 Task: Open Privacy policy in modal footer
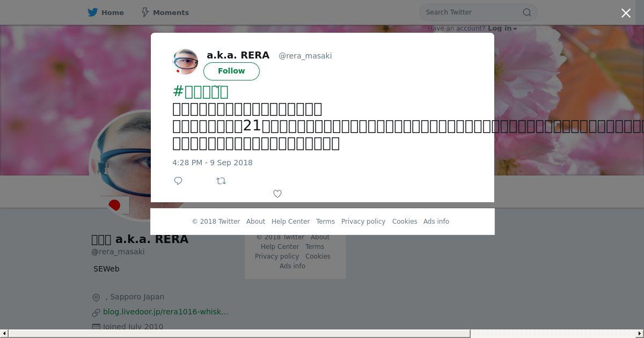pos(363,222)
